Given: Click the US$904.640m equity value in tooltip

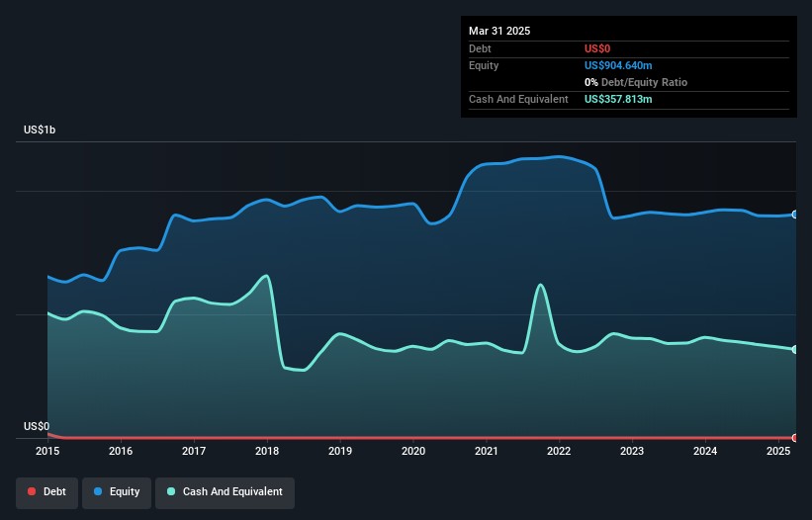Looking at the screenshot, I should pos(618,65).
